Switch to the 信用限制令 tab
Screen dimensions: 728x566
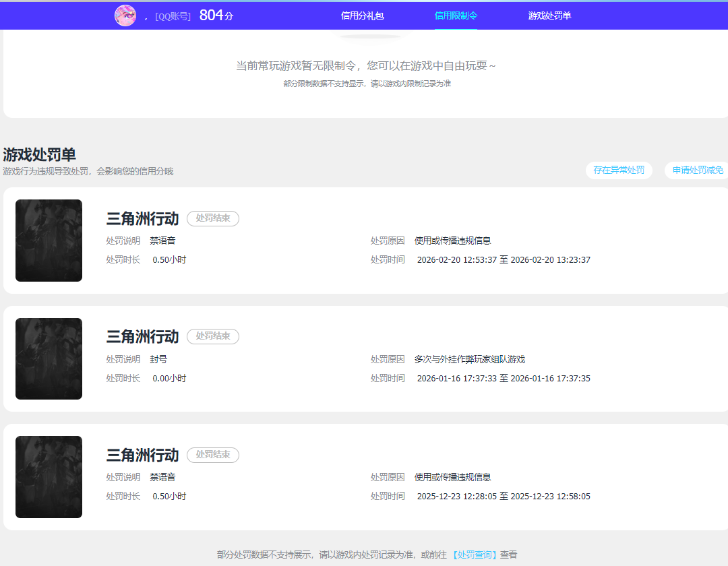456,15
